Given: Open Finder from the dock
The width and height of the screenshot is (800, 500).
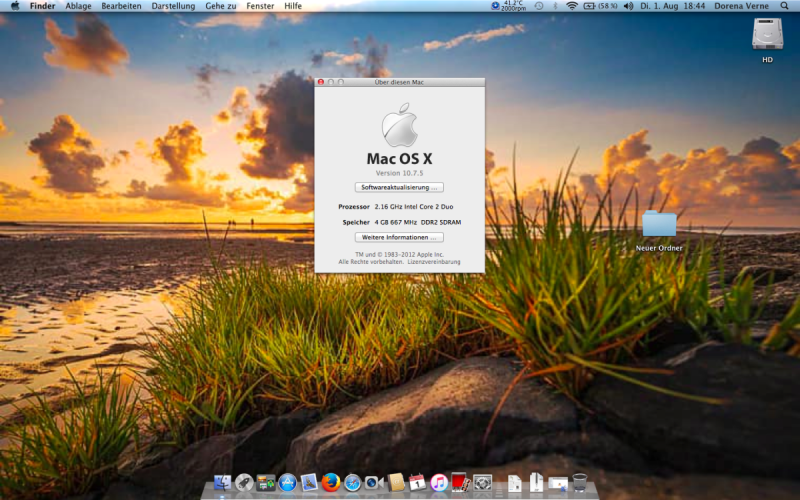Looking at the screenshot, I should coord(221,482).
